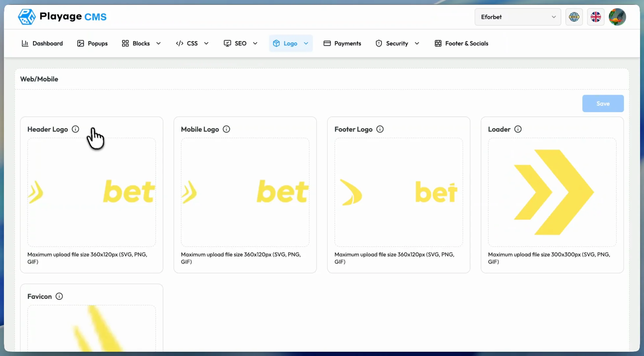Click the Blocks grid icon
Image resolution: width=644 pixels, height=356 pixels.
[x=125, y=44]
